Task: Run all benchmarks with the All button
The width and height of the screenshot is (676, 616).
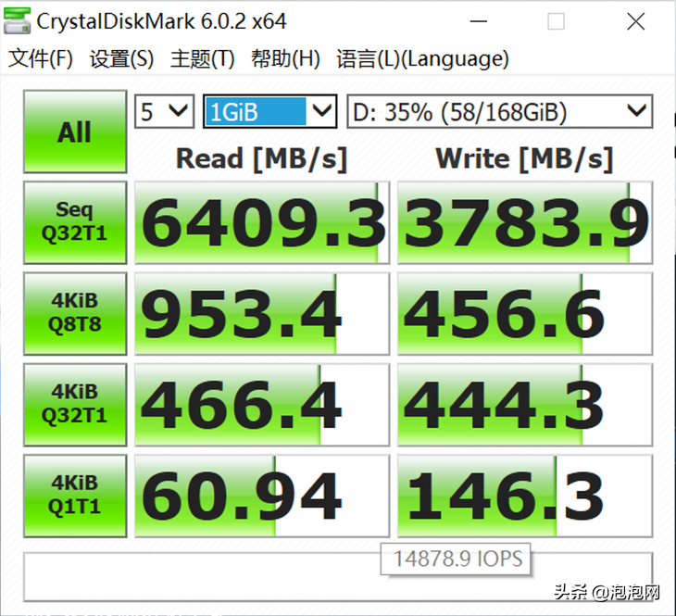Action: pyautogui.click(x=75, y=132)
